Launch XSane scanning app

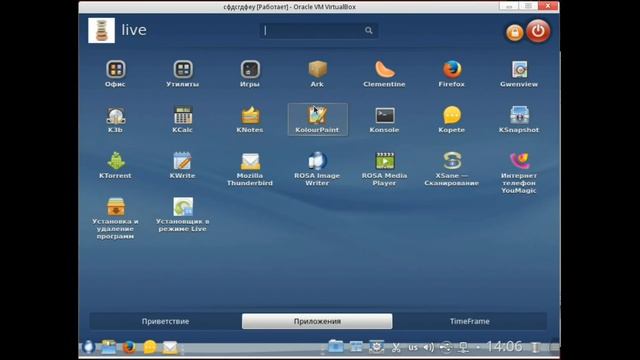coord(452,169)
